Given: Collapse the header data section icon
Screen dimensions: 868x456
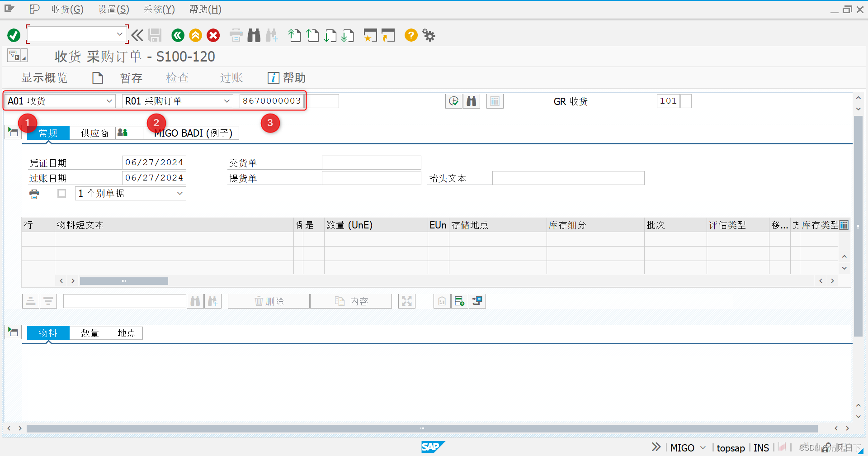Looking at the screenshot, I should [x=13, y=132].
